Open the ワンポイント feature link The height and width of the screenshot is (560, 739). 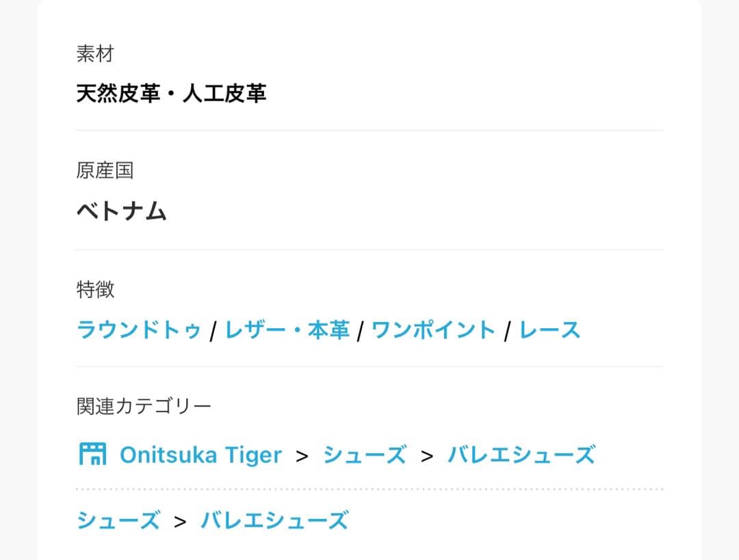[x=433, y=330]
